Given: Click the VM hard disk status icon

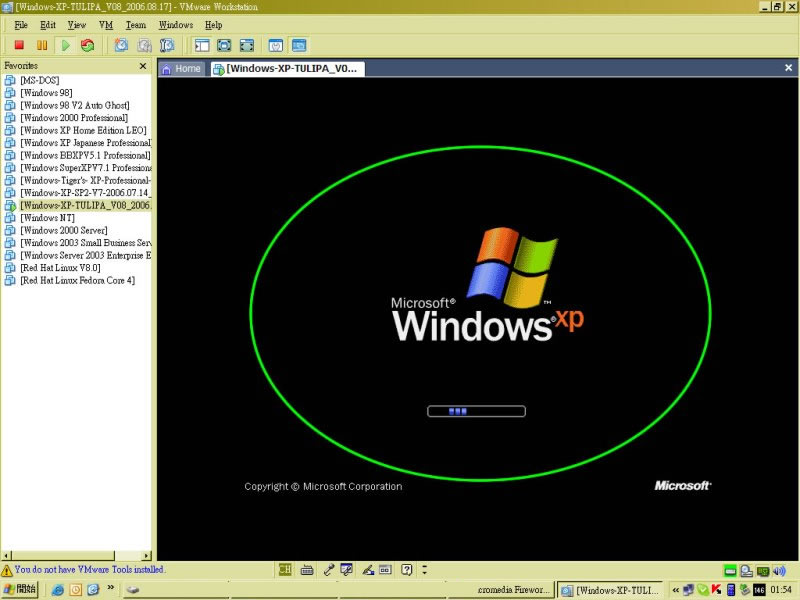Looking at the screenshot, I should coord(730,570).
